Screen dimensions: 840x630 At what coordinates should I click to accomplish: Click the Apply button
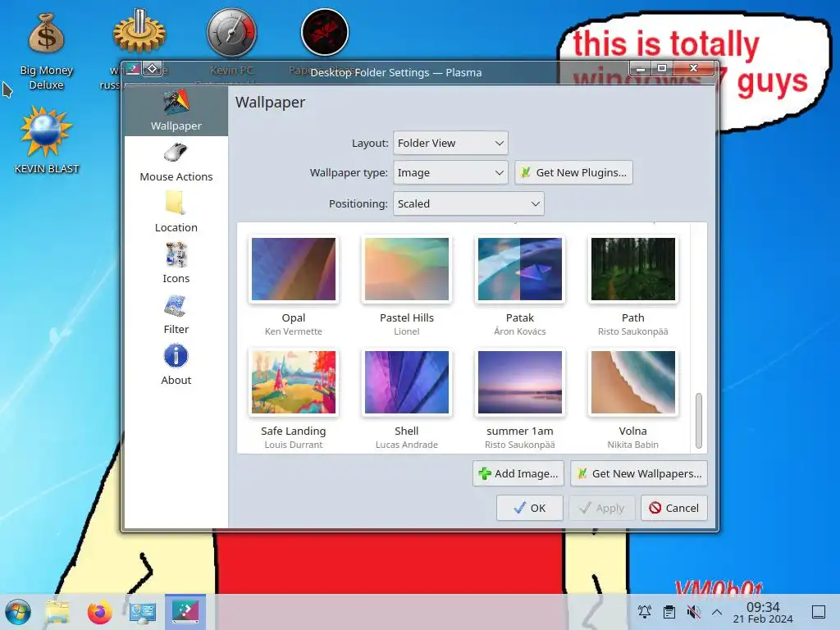[601, 508]
